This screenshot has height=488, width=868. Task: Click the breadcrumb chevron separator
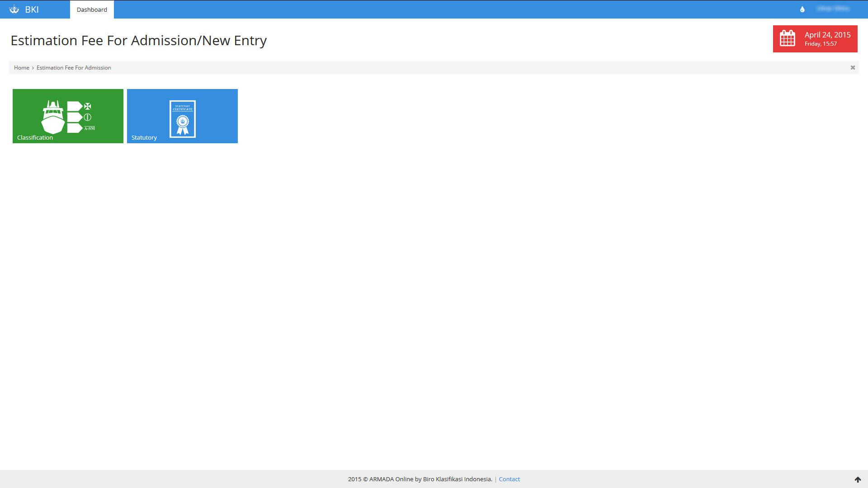tap(33, 68)
